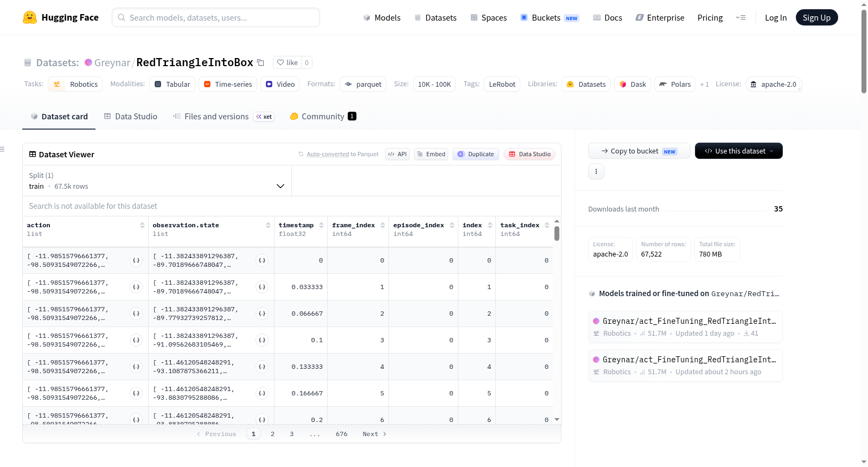Expand action JSON in timestamp 0.133333 row

(136, 367)
